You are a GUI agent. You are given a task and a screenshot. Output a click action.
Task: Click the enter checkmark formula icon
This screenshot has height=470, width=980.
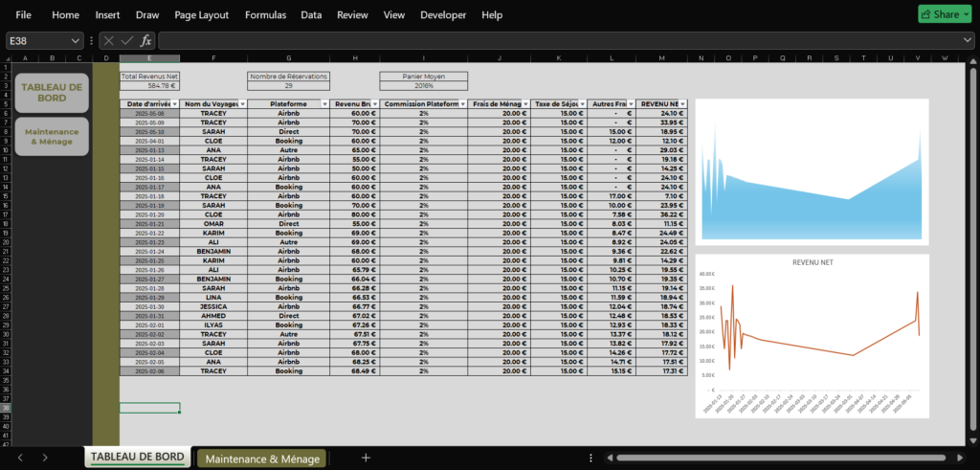coord(127,40)
